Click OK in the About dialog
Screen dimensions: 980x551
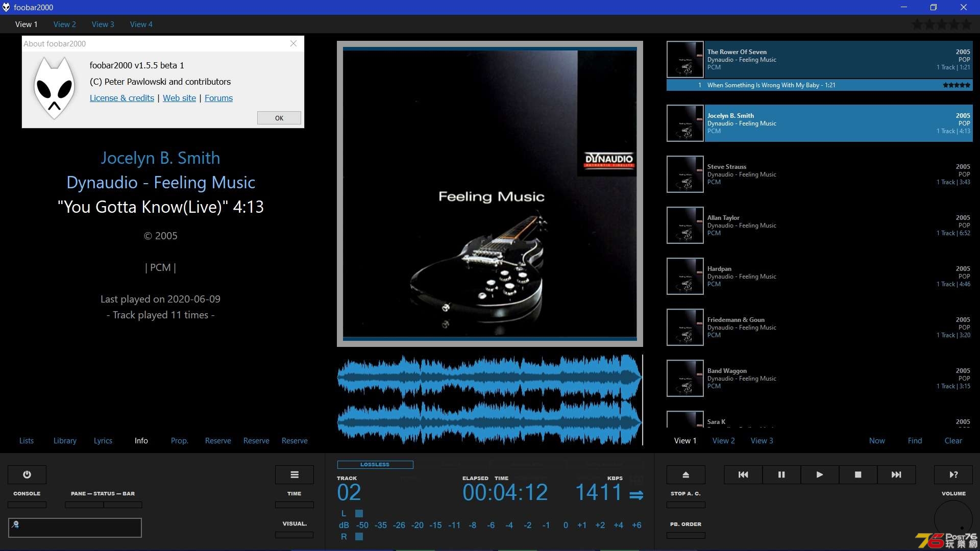279,118
